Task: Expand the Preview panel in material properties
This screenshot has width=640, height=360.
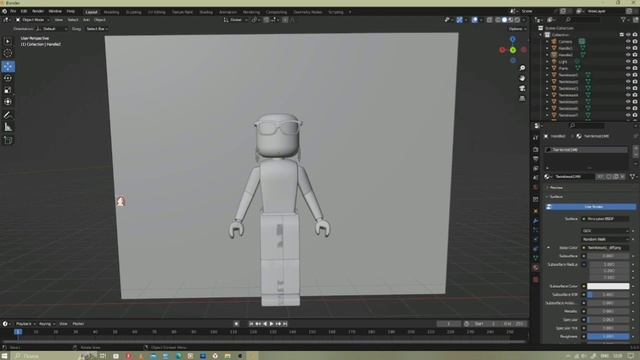Action: pyautogui.click(x=556, y=188)
